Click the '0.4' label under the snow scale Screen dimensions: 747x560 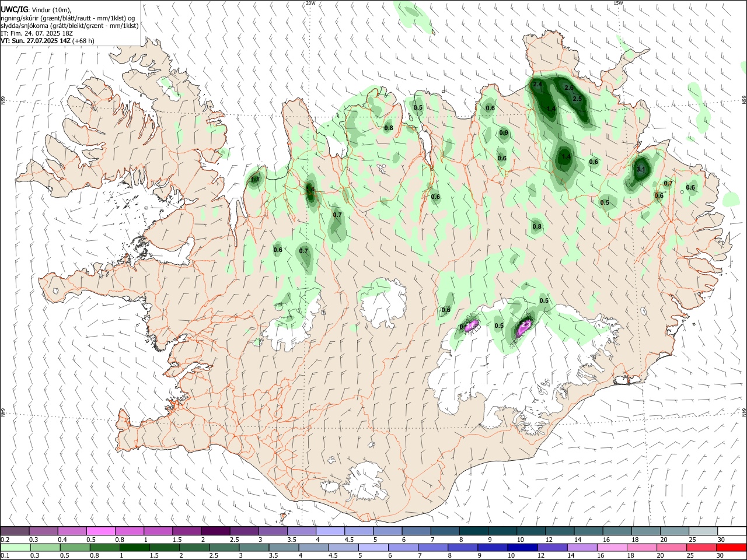[x=62, y=540]
